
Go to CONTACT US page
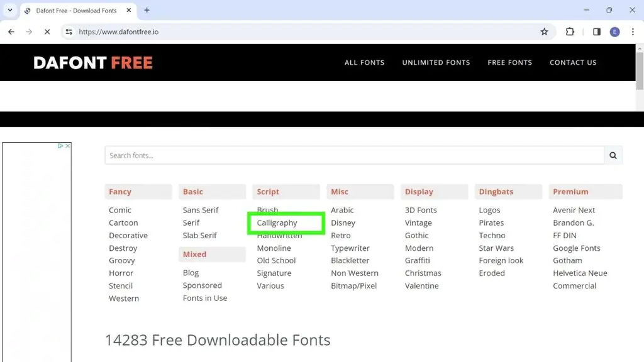click(x=573, y=62)
